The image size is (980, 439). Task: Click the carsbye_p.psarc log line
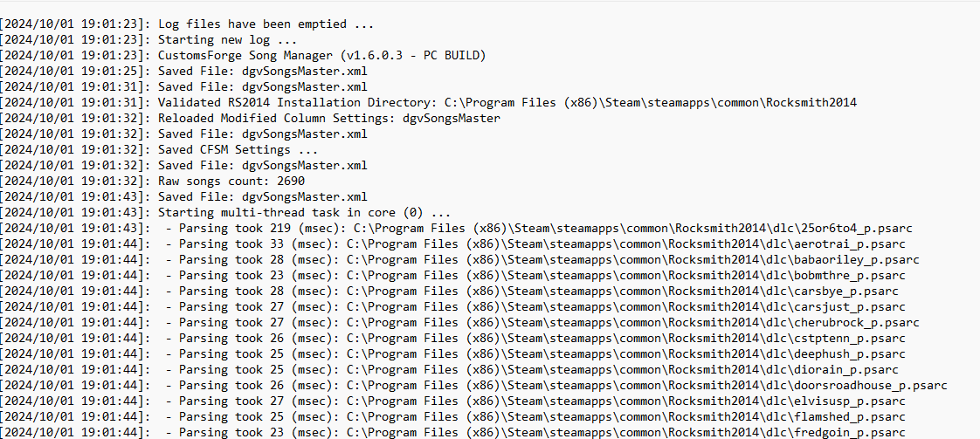(x=449, y=291)
